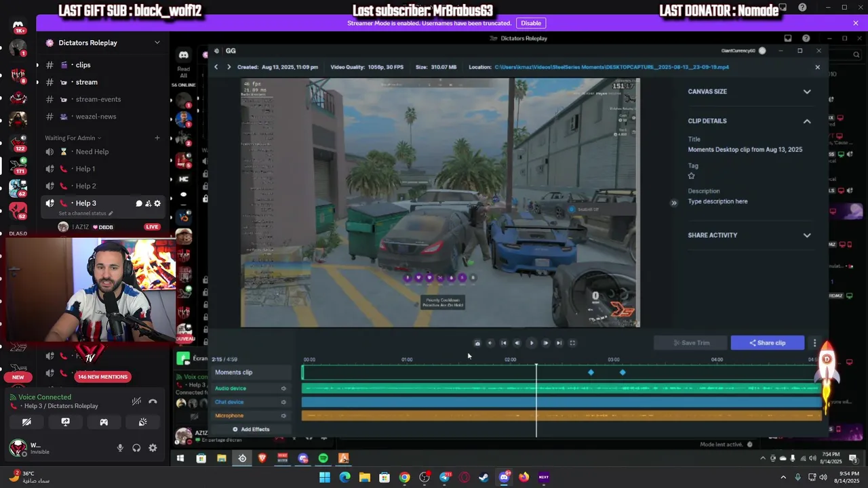Mute the Audio device track
Image resolution: width=868 pixels, height=488 pixels.
[x=283, y=388]
